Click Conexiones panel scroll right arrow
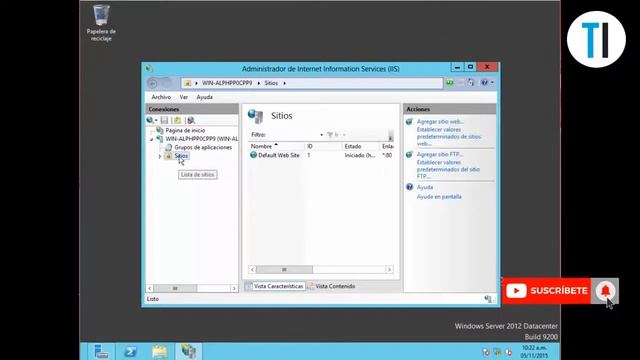640x360 pixels. (234, 288)
